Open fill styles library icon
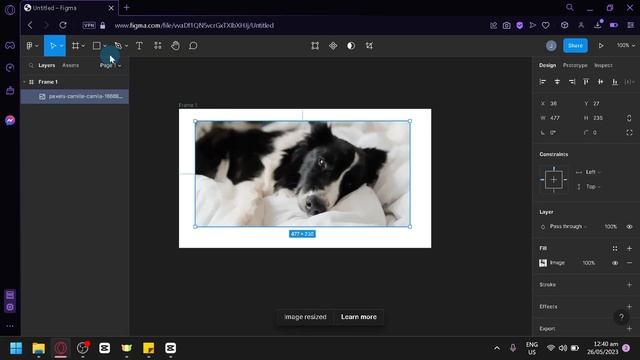This screenshot has height=360, width=640. (615, 248)
